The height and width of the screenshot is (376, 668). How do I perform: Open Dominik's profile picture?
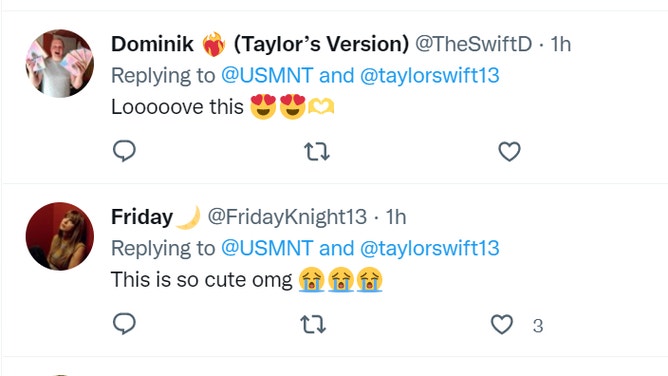point(60,63)
